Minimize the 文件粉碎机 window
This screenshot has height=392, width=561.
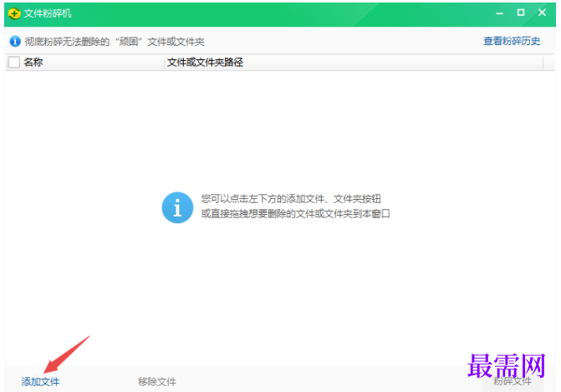pos(500,13)
